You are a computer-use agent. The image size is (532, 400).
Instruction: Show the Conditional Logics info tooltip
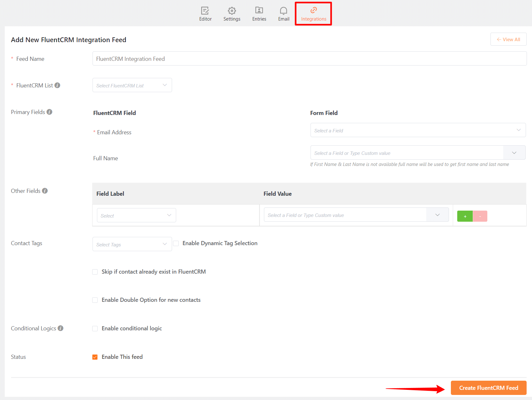pyautogui.click(x=61, y=328)
